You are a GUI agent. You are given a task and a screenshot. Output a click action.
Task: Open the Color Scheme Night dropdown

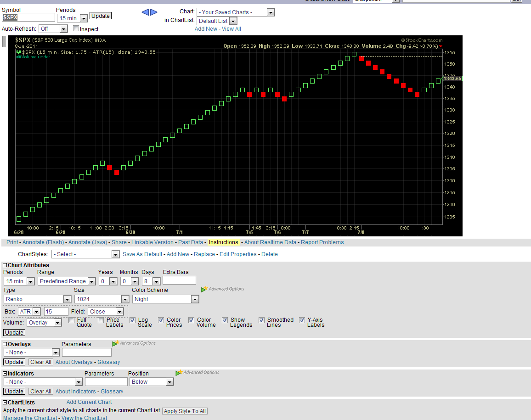click(166, 299)
